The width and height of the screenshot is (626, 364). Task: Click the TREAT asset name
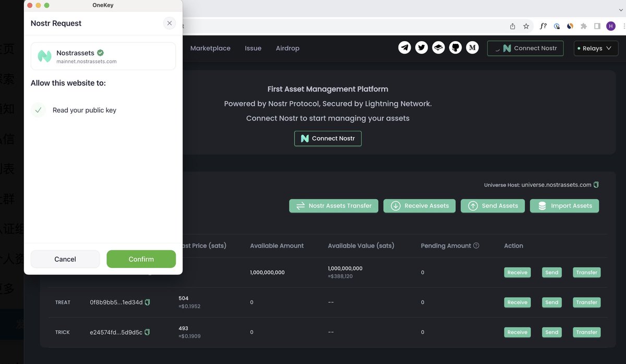63,302
